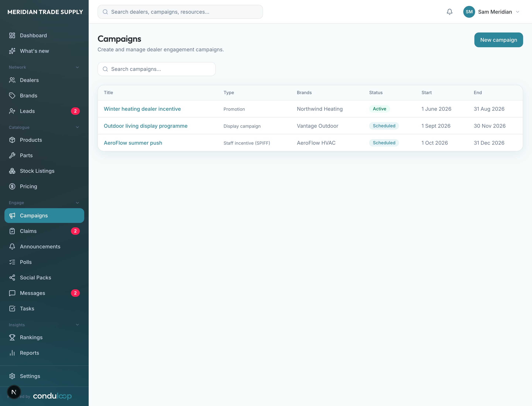Open notifications bell in top bar
532x406 pixels.
[449, 12]
